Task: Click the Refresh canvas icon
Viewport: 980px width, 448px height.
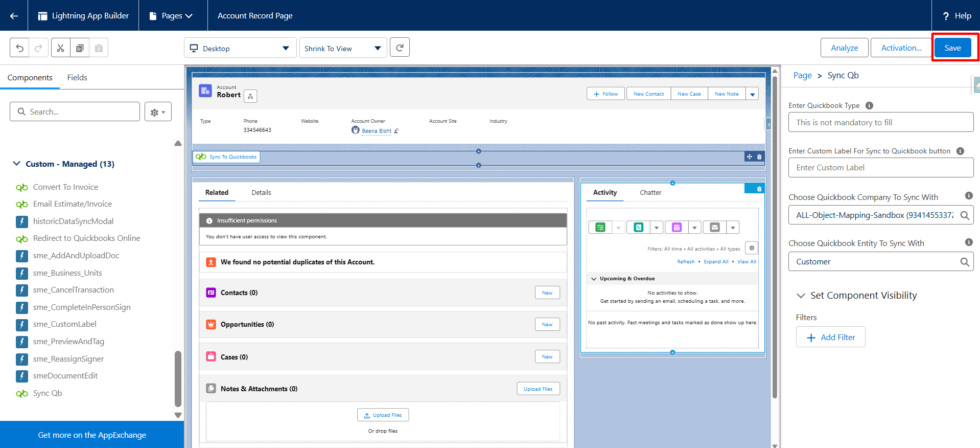Action: (400, 48)
